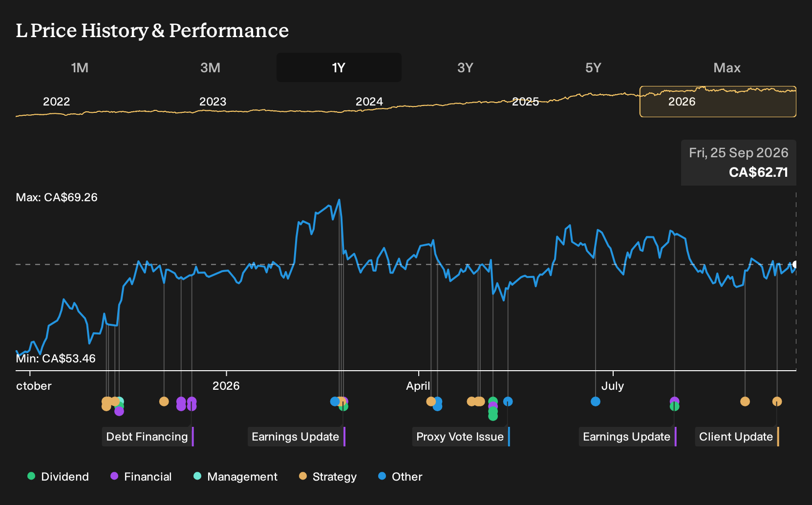The width and height of the screenshot is (812, 505).
Task: Click the L Price History & Performance heading
Action: [x=152, y=31]
